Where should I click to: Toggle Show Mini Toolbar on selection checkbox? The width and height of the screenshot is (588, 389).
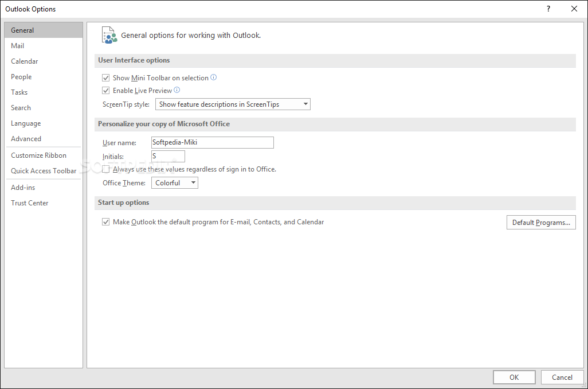(106, 78)
